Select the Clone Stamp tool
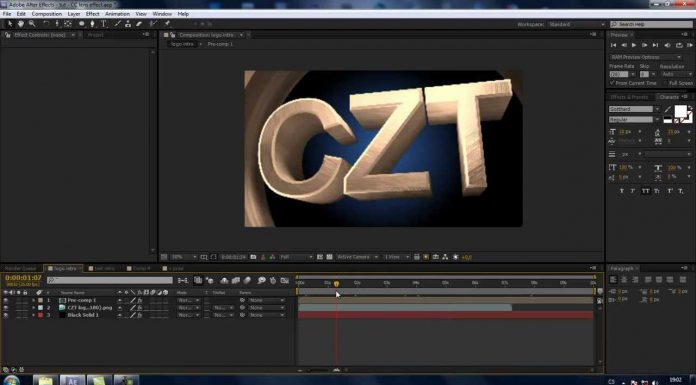The height and width of the screenshot is (385, 696). coord(128,24)
